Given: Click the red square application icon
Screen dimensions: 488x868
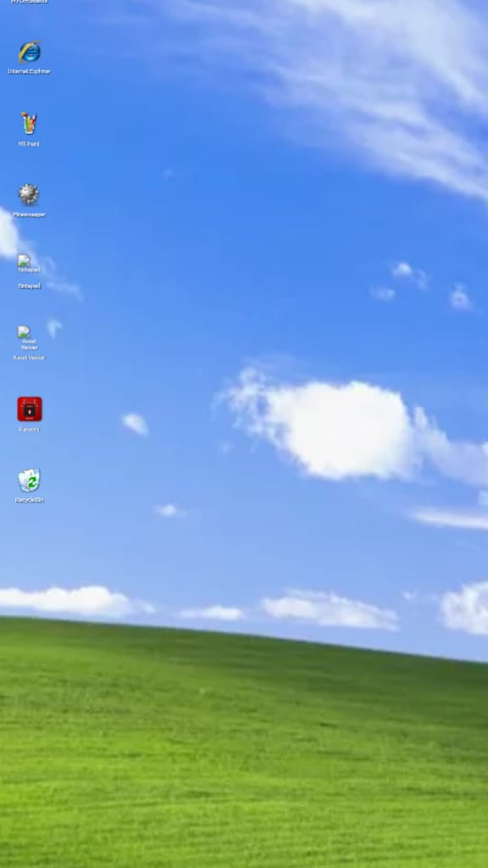Looking at the screenshot, I should click(x=30, y=409).
